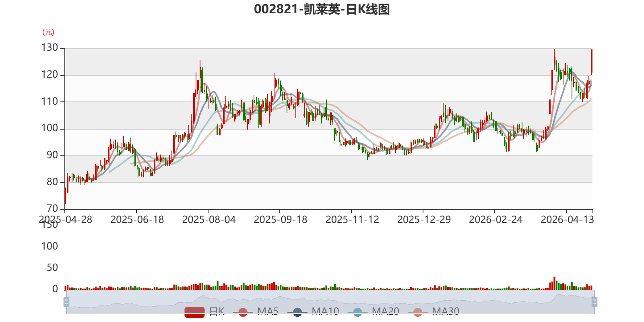Click the right data zoom handle

(594, 301)
